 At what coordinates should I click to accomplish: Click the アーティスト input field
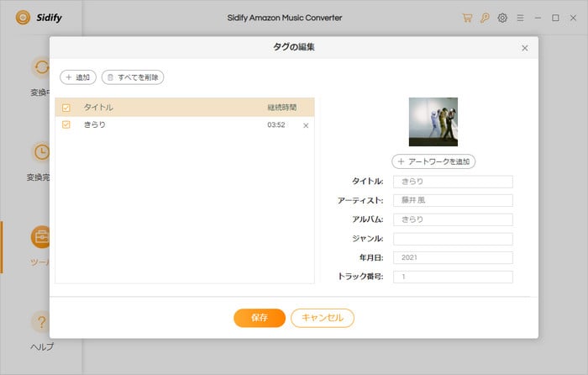(x=453, y=200)
